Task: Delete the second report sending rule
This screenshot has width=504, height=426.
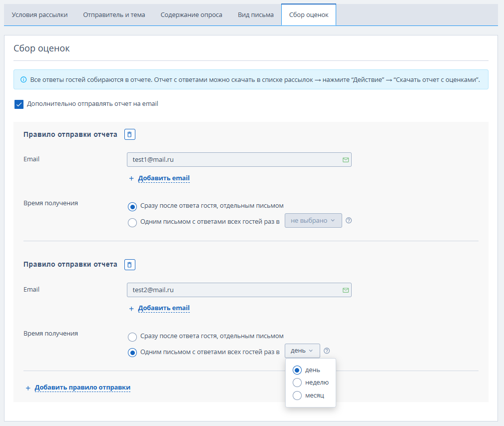Action: point(129,265)
